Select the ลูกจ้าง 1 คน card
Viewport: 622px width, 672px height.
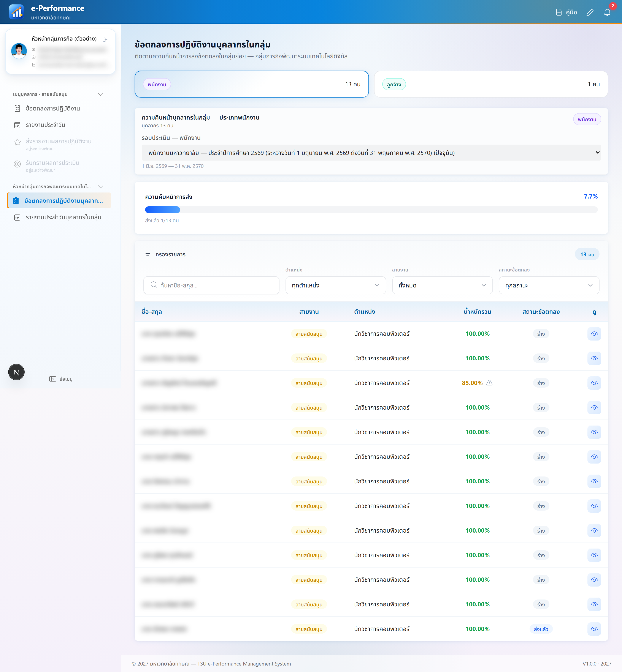click(x=491, y=84)
